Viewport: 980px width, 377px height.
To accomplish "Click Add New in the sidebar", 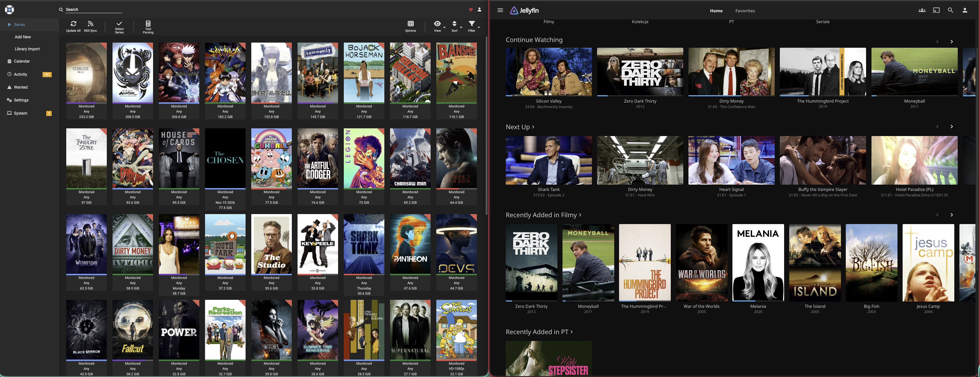I will coord(23,37).
